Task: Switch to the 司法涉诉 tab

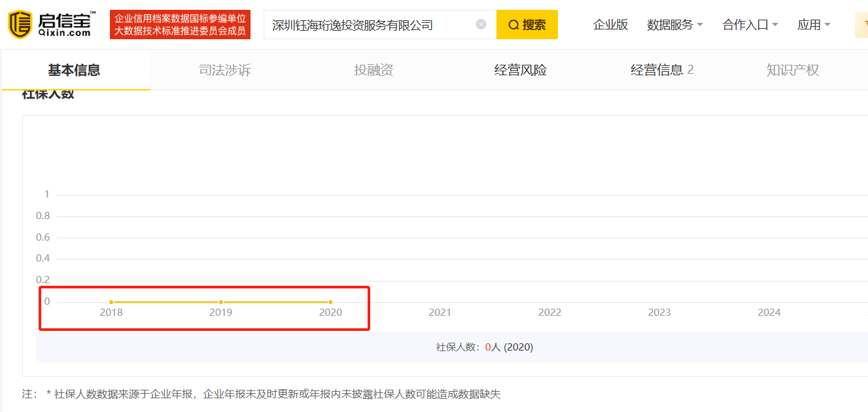Action: (x=225, y=70)
